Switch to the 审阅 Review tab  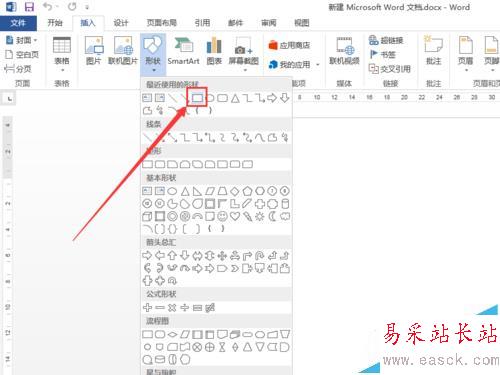coord(269,23)
